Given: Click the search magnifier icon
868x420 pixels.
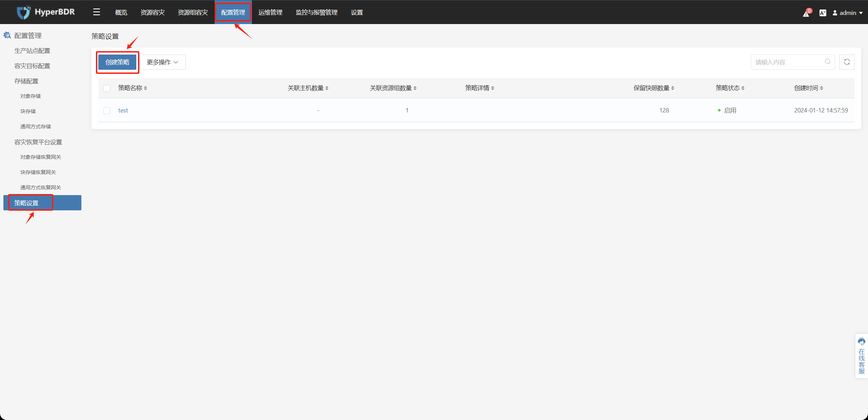Looking at the screenshot, I should tap(828, 62).
